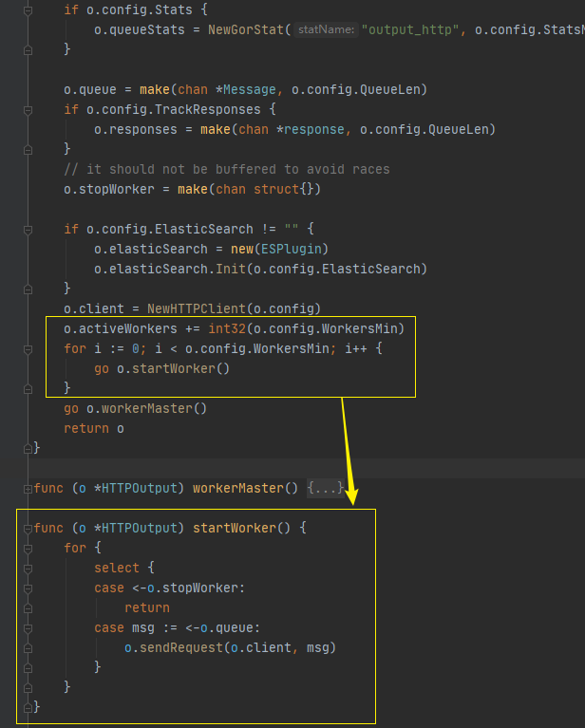Click the "output_http" string literal
The image size is (585, 728).
coord(410,29)
